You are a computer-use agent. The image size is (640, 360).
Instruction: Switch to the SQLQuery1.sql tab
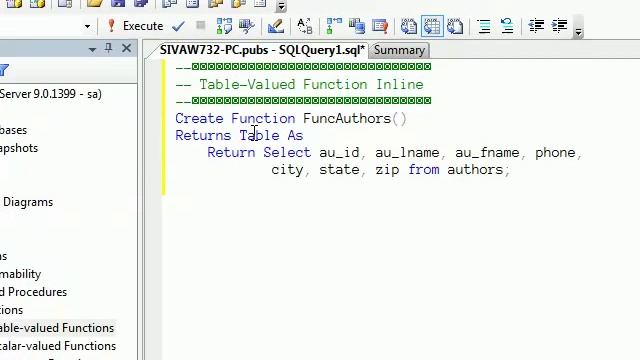coord(262,50)
